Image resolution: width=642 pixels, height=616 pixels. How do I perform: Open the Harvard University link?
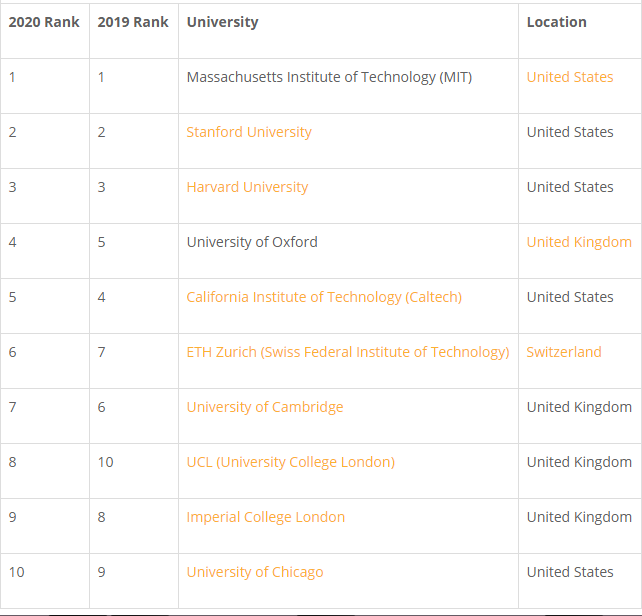click(247, 187)
